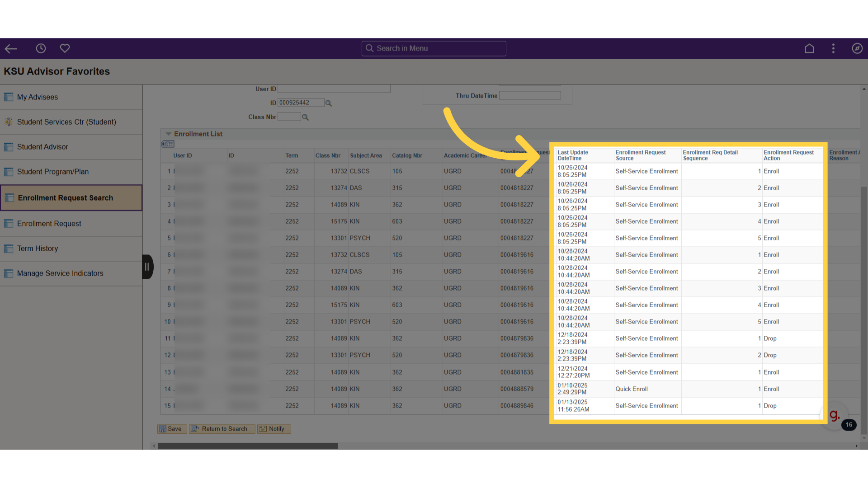This screenshot has width=868, height=488.
Task: Click the ID lookup magnifier
Action: tap(329, 103)
